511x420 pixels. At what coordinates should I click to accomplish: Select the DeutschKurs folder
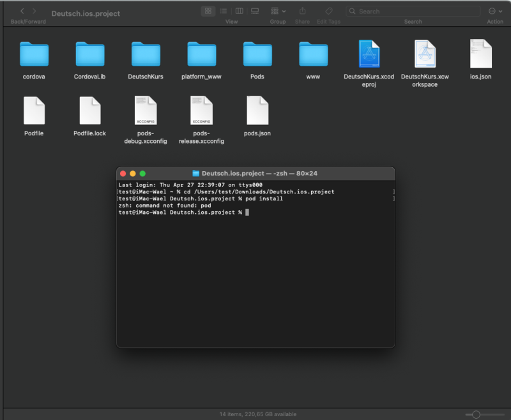[146, 54]
